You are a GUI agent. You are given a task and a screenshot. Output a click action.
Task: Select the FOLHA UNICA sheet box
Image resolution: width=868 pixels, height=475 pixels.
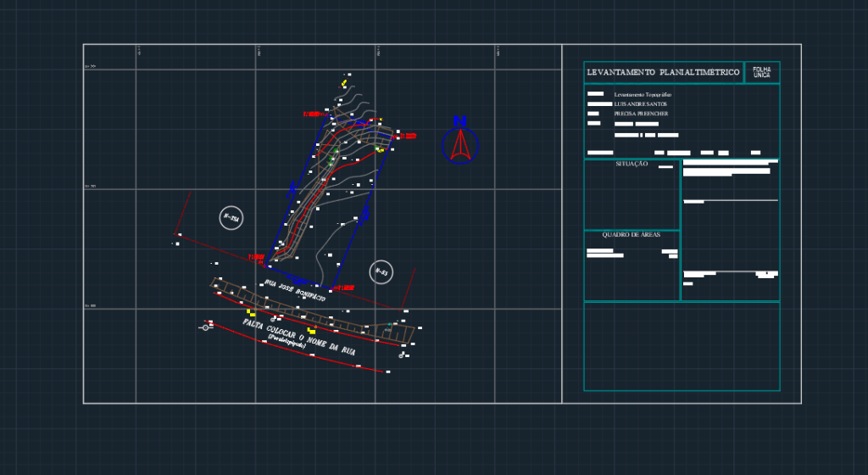click(761, 73)
